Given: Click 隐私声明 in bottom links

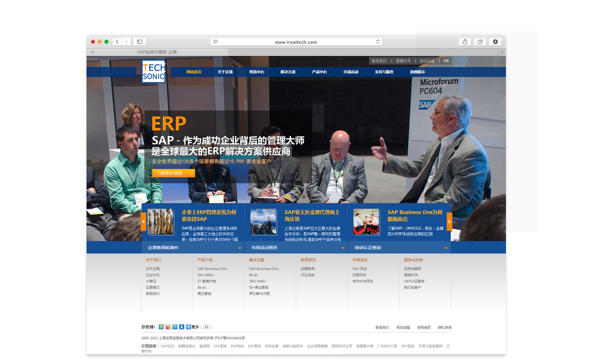Looking at the screenshot, I should coord(445,328).
